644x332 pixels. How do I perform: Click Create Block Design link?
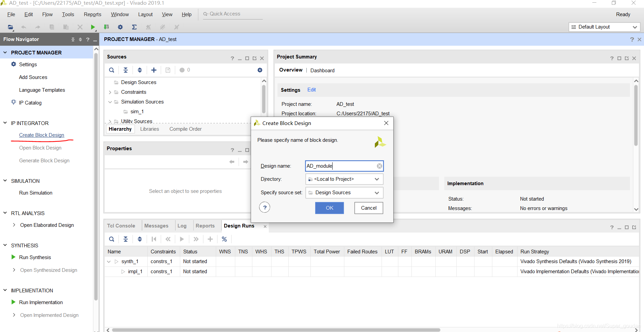(42, 135)
